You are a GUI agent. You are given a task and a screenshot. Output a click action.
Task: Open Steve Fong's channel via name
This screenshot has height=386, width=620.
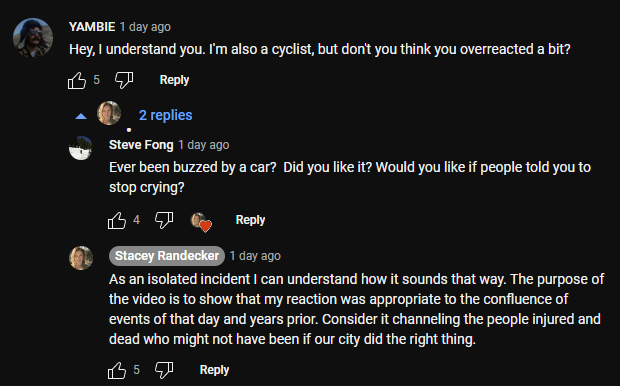141,145
